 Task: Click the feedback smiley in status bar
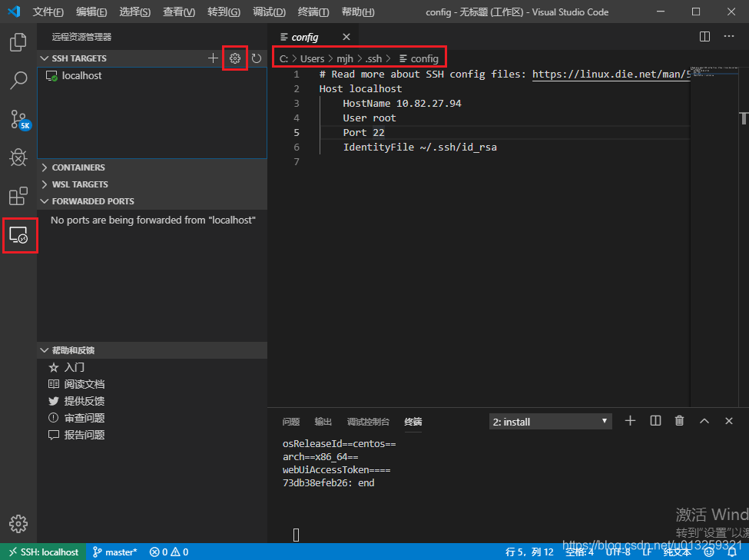709,552
